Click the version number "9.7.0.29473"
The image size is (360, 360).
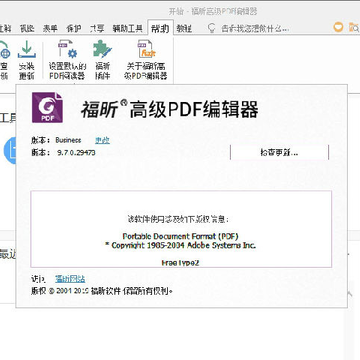click(x=76, y=153)
